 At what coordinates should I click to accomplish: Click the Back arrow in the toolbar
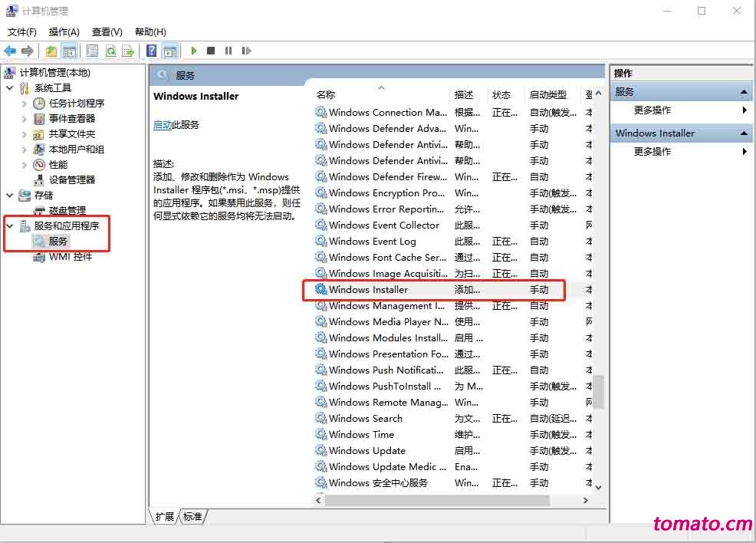point(10,51)
